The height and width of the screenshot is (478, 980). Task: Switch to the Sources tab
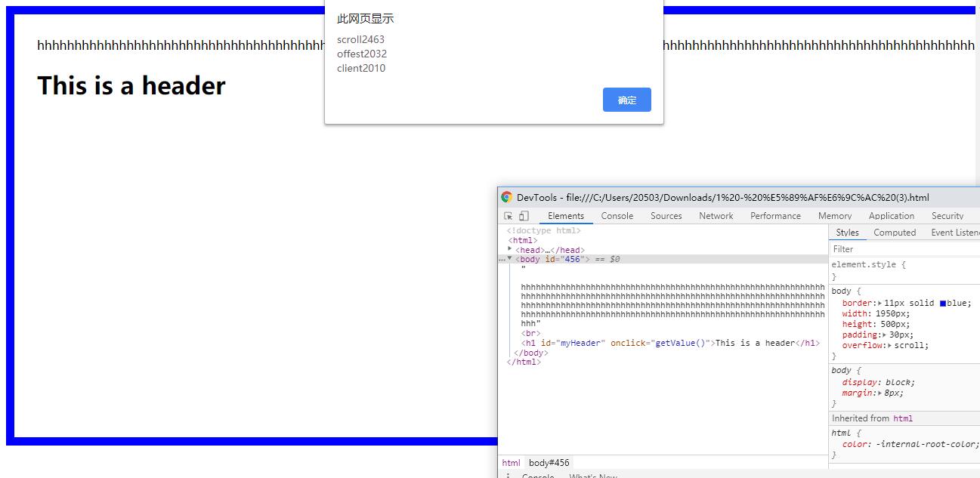click(666, 216)
